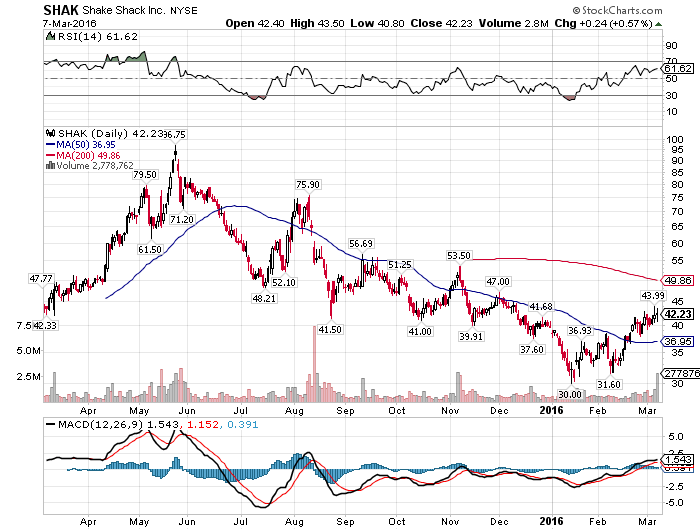
Task: Click the 79.50 price annotation
Action: 145,175
